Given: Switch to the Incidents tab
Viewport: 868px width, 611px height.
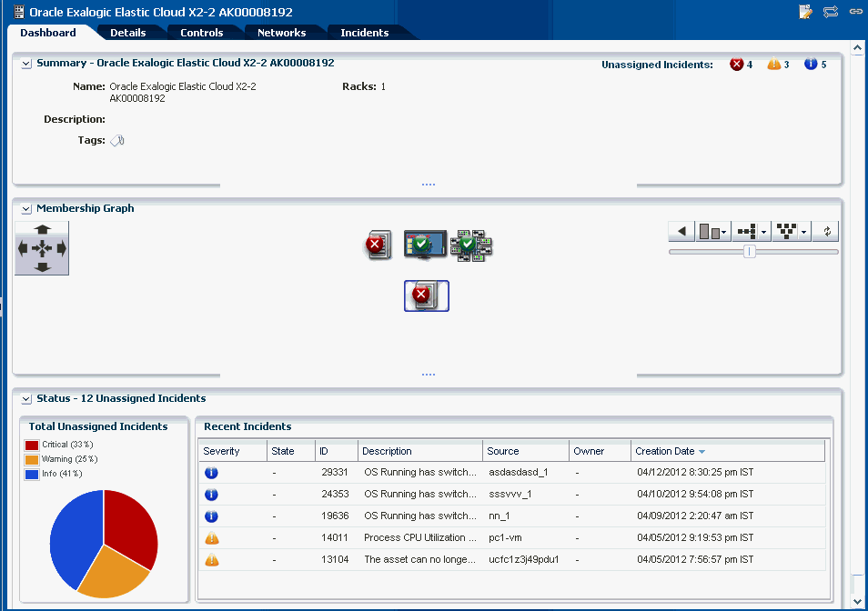Looking at the screenshot, I should (364, 33).
